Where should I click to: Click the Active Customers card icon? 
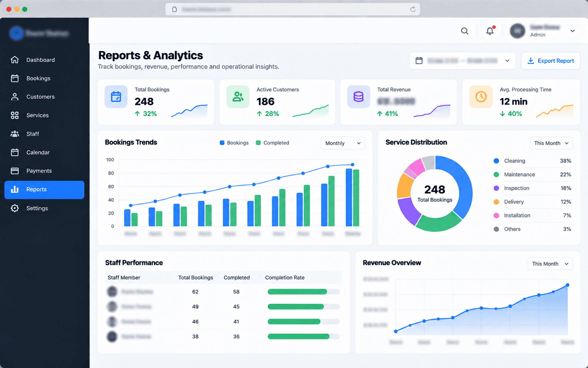pyautogui.click(x=238, y=97)
